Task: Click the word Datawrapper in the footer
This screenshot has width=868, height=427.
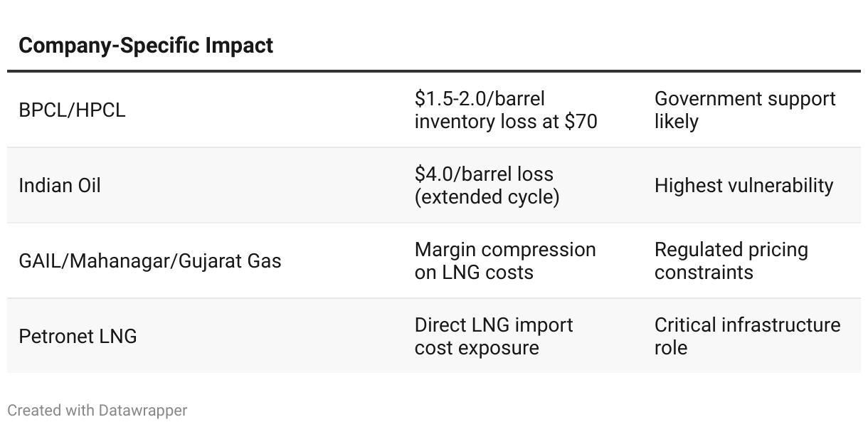Action: point(144,411)
